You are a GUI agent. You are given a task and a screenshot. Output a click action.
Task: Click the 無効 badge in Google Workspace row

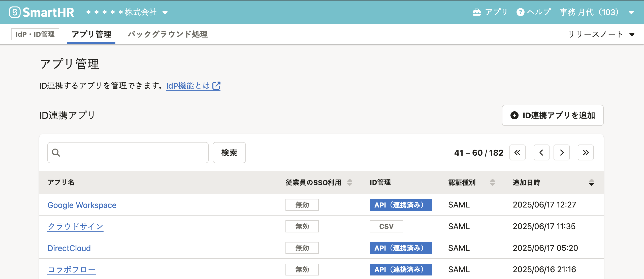pos(302,205)
